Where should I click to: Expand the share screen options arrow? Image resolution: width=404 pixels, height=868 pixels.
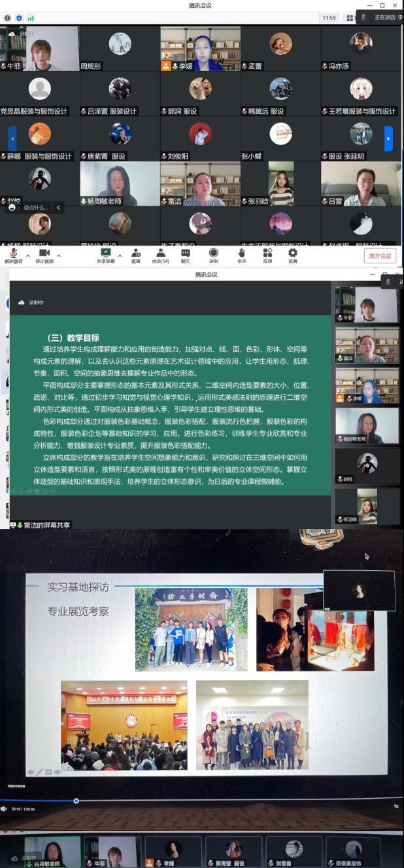click(120, 255)
